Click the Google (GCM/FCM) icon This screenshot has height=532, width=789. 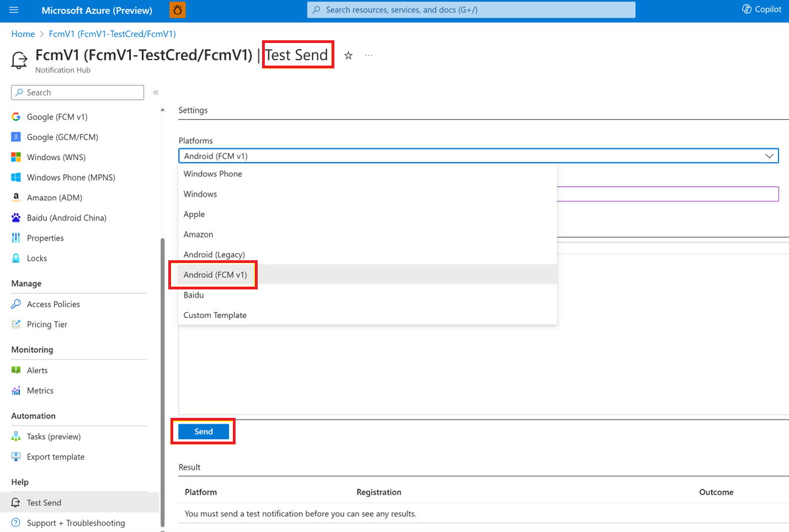16,137
